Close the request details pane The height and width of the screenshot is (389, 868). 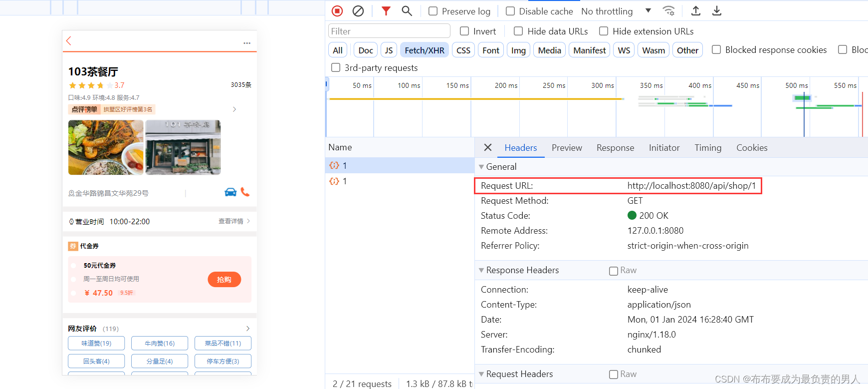[488, 147]
